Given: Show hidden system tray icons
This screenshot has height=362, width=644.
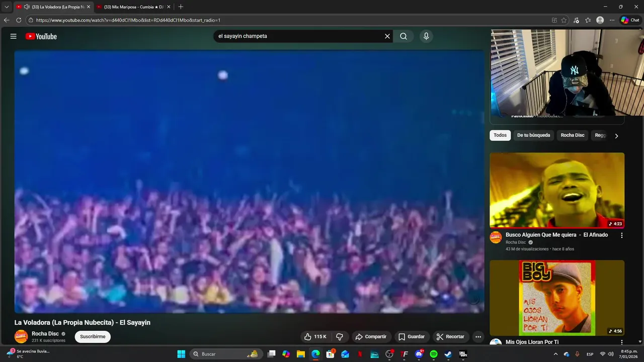Looking at the screenshot, I should pos(555,354).
